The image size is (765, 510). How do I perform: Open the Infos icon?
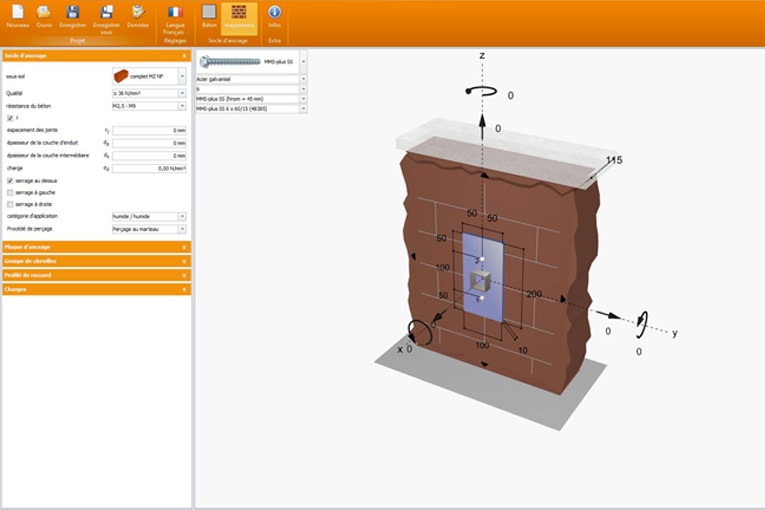click(274, 13)
